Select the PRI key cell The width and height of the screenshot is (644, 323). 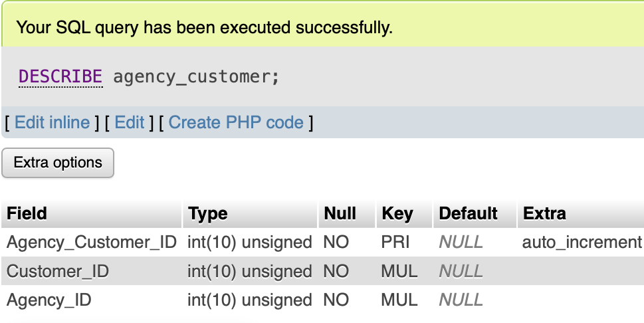395,243
